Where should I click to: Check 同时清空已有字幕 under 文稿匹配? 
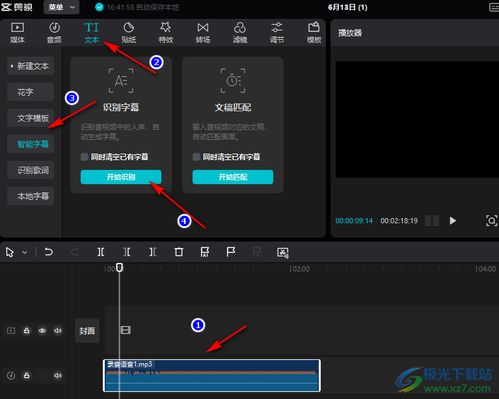click(196, 157)
